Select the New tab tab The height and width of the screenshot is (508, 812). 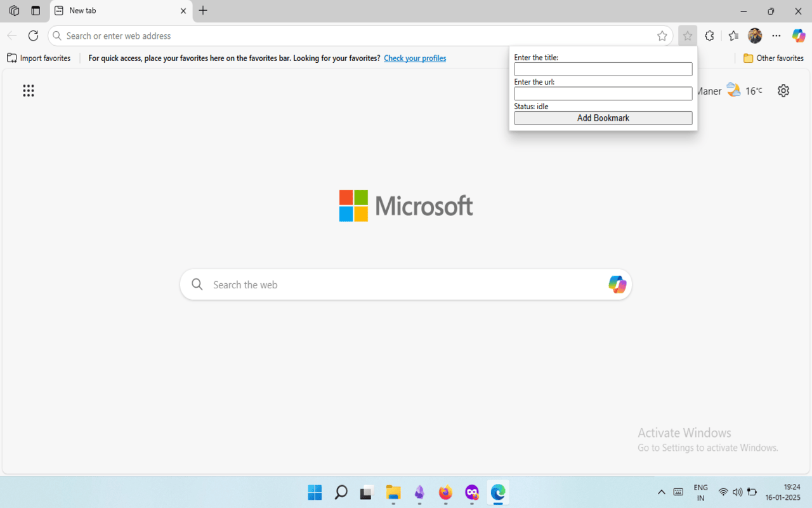(121, 11)
